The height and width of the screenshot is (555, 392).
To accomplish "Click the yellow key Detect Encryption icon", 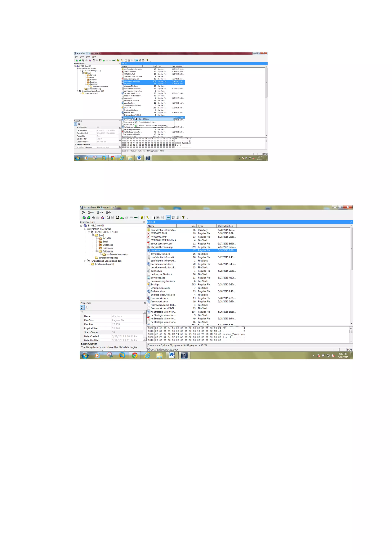I will (x=147, y=218).
